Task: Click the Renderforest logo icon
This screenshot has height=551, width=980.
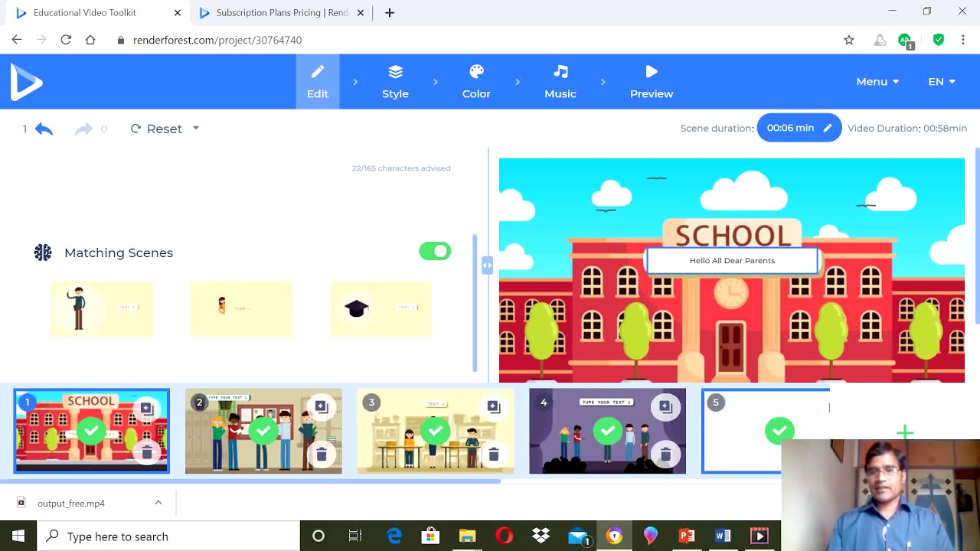Action: (26, 82)
